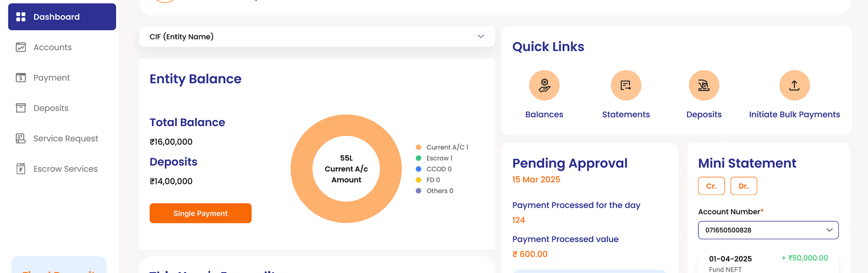868x273 pixels.
Task: Click the Balances quick link icon
Action: pyautogui.click(x=544, y=85)
